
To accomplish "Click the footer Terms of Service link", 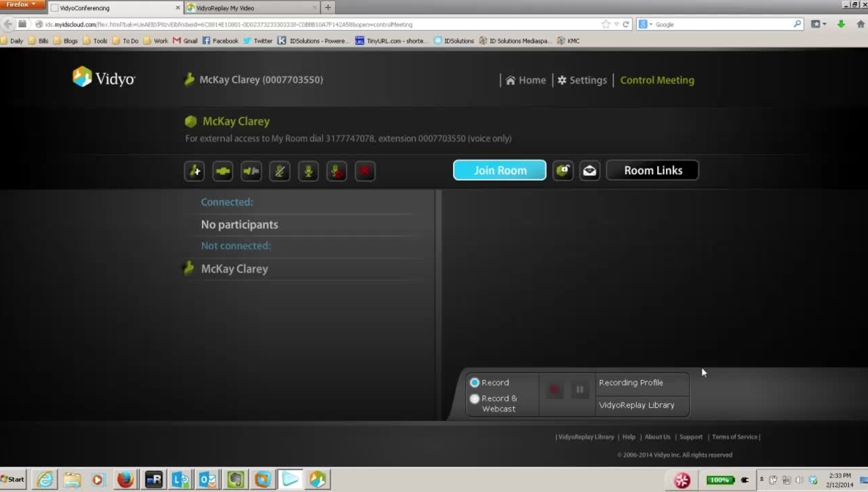I will (x=734, y=437).
